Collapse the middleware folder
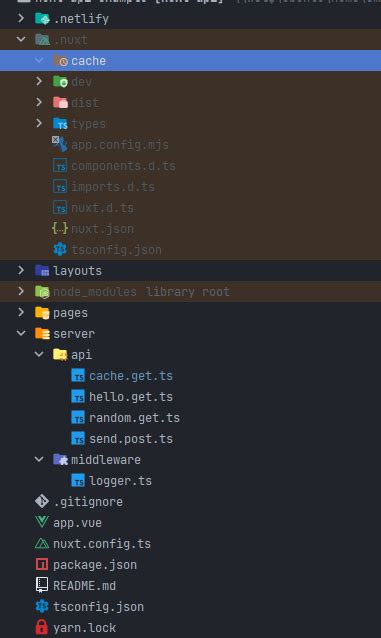This screenshot has width=381, height=638. tap(39, 459)
